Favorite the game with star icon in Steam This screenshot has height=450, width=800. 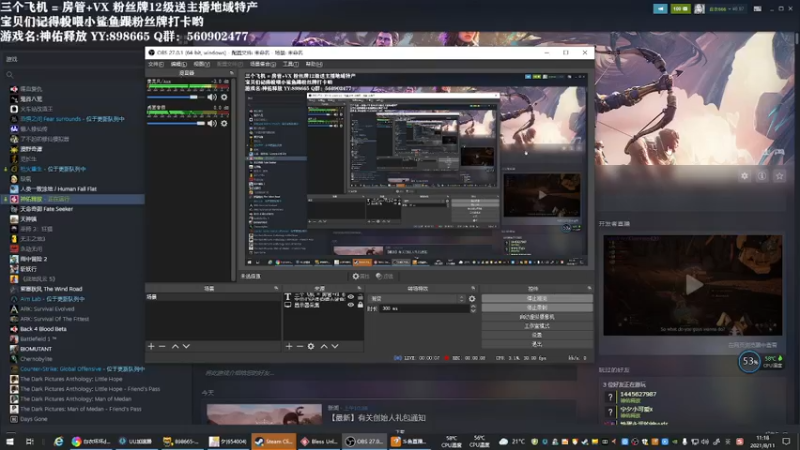pos(779,176)
